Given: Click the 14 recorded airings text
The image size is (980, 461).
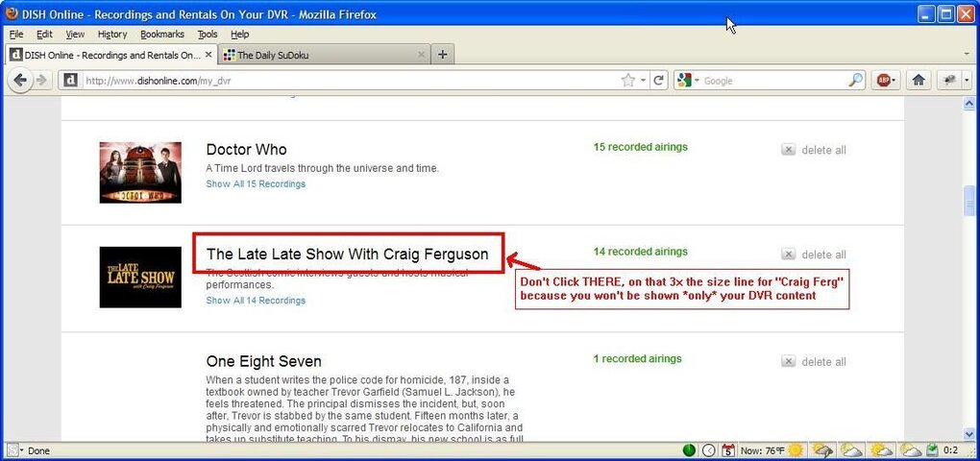Looking at the screenshot, I should click(640, 252).
